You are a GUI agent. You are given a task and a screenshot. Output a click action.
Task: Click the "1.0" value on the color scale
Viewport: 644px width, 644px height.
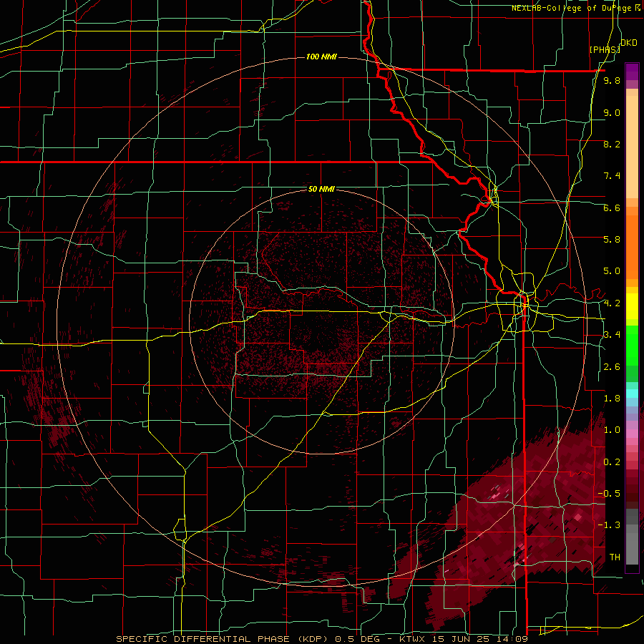(612, 430)
